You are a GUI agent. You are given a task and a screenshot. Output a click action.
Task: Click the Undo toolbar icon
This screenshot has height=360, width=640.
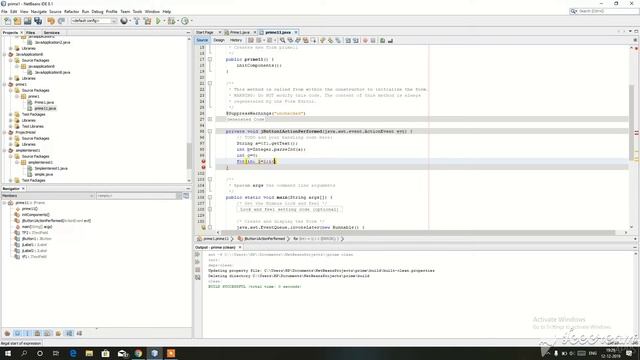[51, 21]
